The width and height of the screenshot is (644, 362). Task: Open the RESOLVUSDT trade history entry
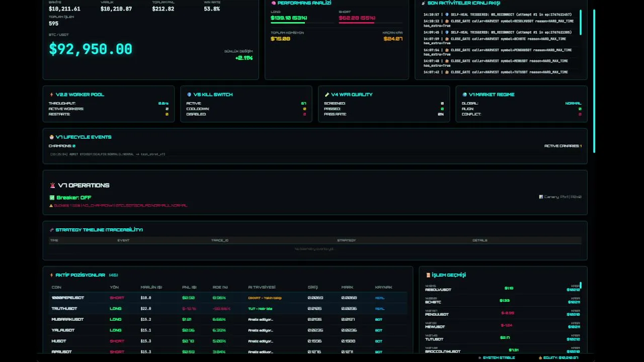tap(503, 288)
